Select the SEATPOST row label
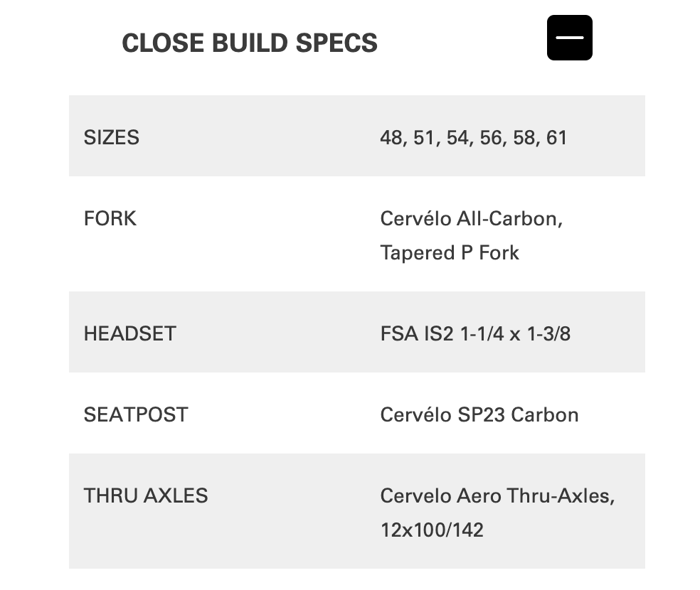The image size is (700, 590). (x=136, y=414)
